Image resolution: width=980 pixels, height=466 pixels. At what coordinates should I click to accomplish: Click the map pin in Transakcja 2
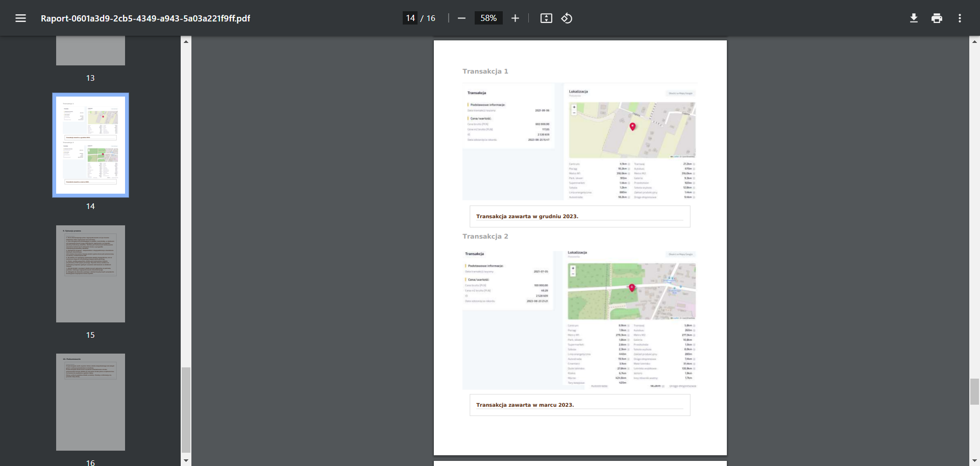[632, 288]
